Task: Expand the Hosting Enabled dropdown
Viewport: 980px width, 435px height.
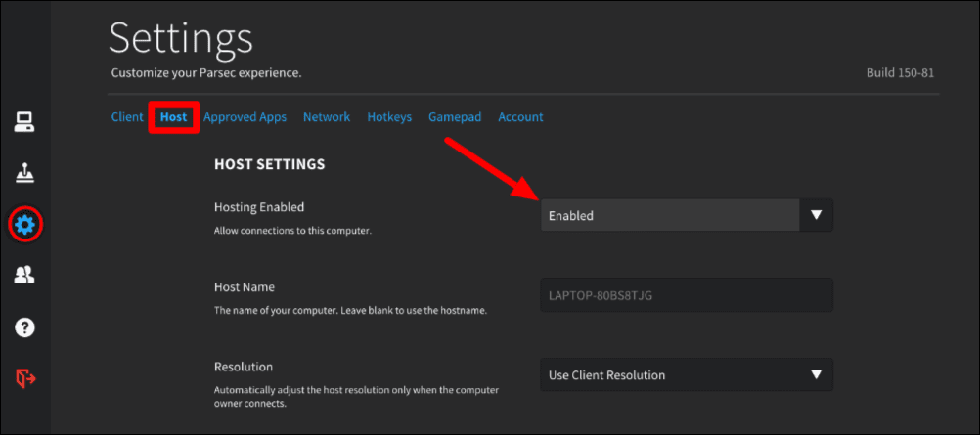Action: click(687, 216)
